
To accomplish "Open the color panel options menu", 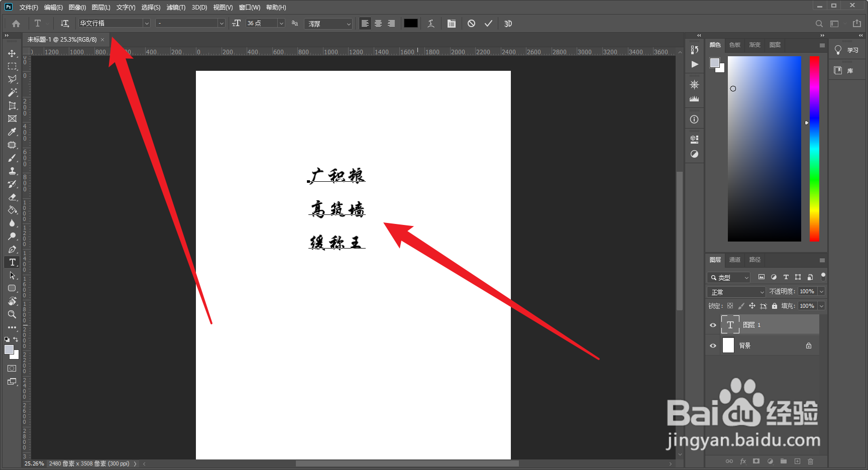I will pos(822,45).
